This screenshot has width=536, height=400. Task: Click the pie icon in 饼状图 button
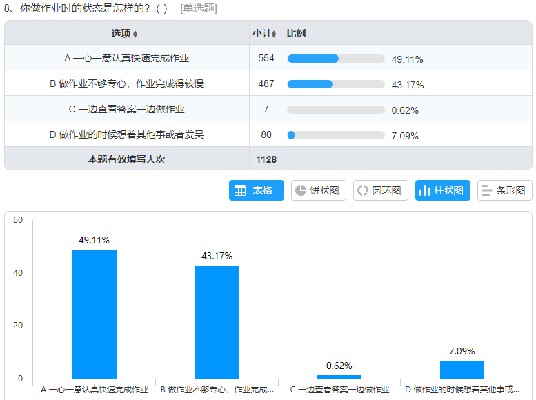point(300,190)
